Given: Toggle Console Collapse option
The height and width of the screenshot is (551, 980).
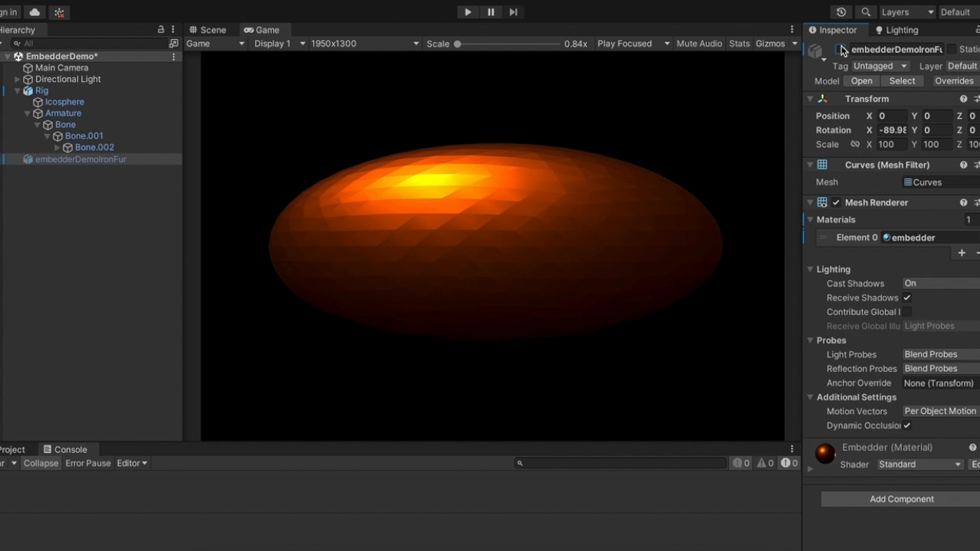Looking at the screenshot, I should pyautogui.click(x=41, y=463).
